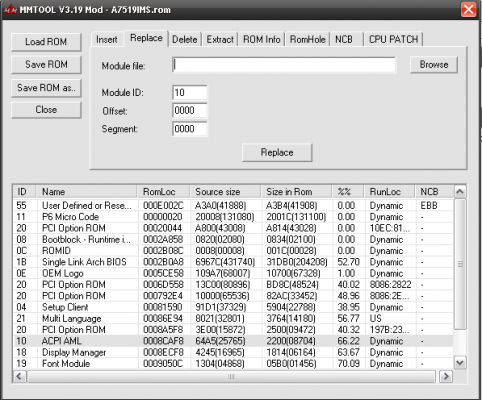The height and width of the screenshot is (400, 482).
Task: Click the horizontal scroll left arrow
Action: coord(19,376)
